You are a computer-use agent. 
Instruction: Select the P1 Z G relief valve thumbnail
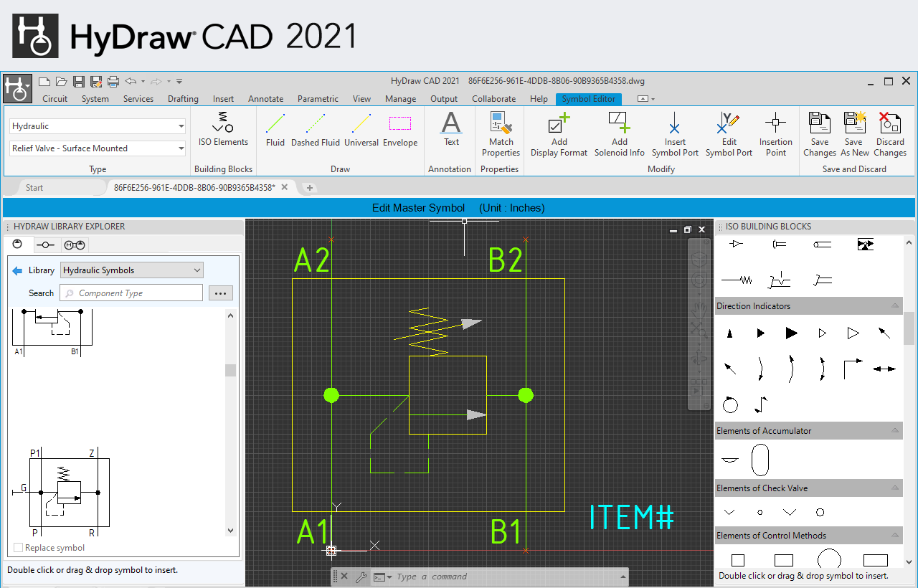[x=60, y=493]
